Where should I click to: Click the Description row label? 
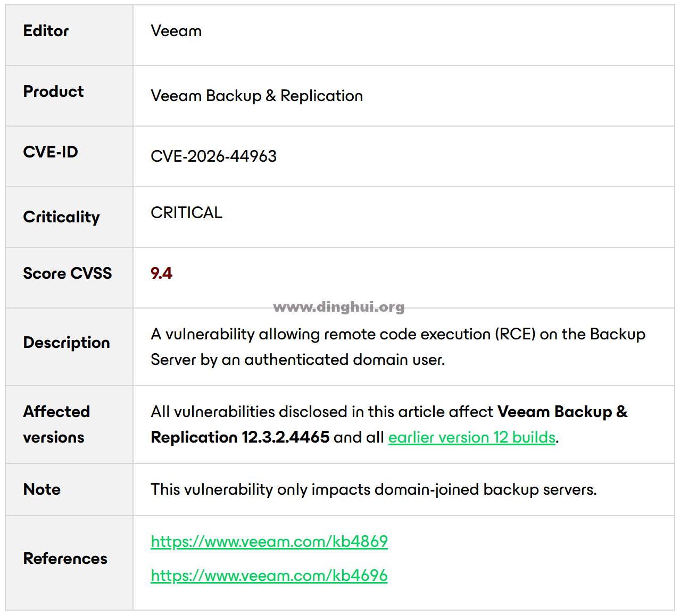coord(67,343)
